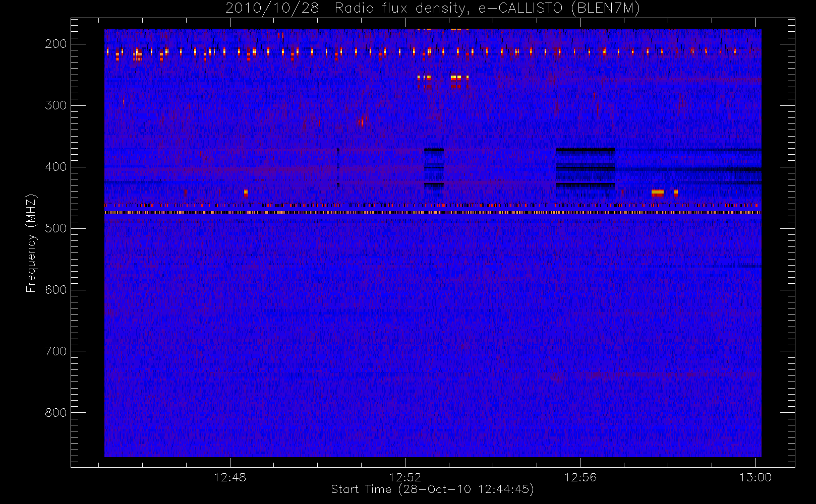Click the 12:56 time tick label
The height and width of the screenshot is (504, 816).
pyautogui.click(x=580, y=477)
